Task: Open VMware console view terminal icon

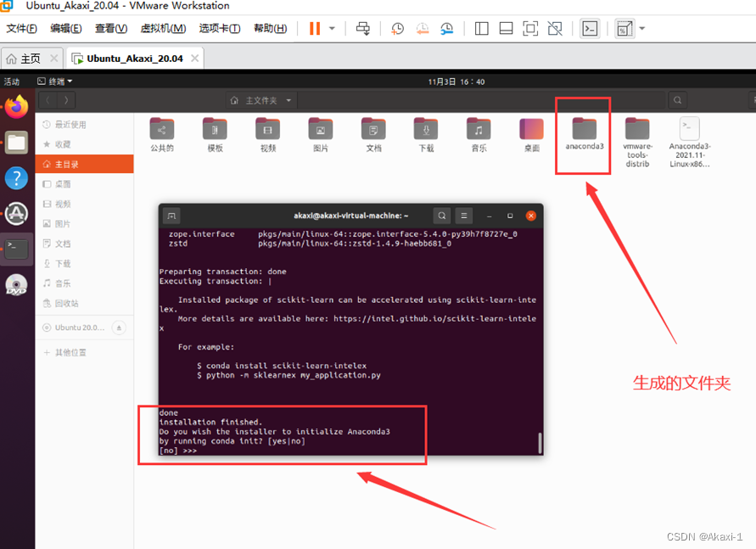Action: pyautogui.click(x=591, y=29)
